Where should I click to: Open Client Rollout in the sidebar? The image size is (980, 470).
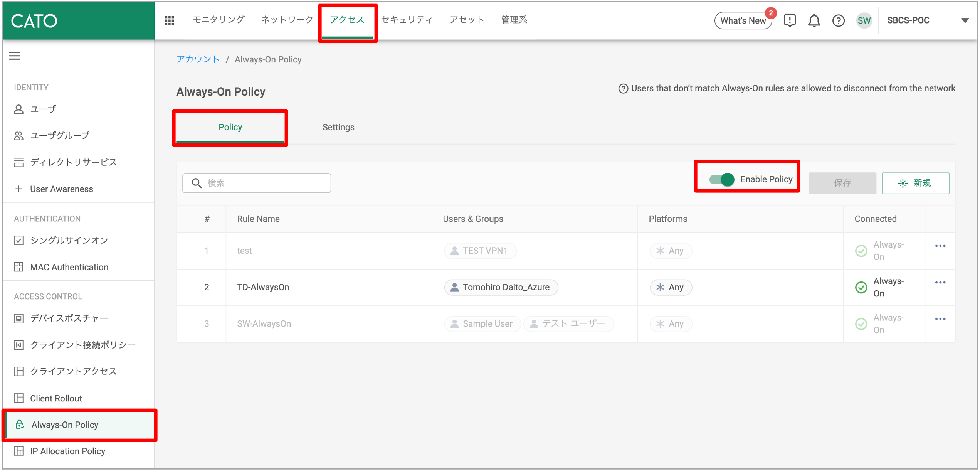[79, 398]
